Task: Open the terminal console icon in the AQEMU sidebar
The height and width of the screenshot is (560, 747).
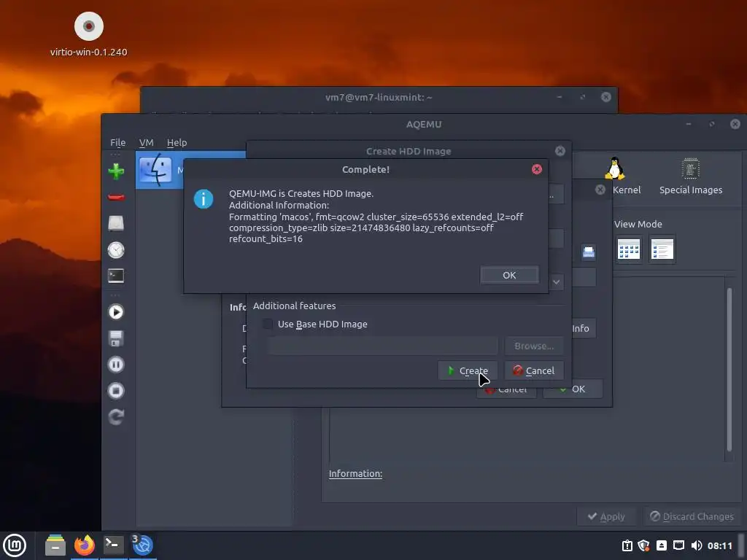Action: pos(116,276)
